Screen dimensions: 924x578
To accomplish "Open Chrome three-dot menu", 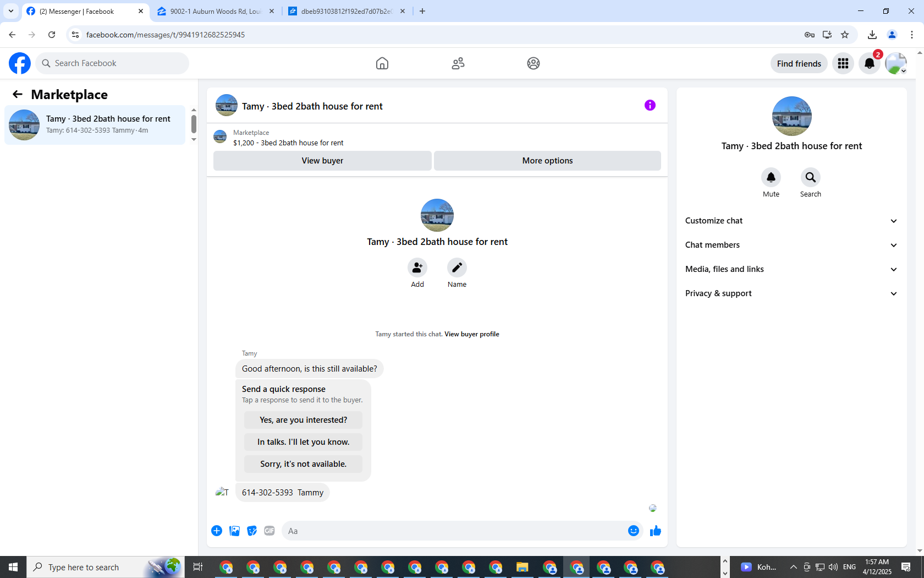I will (912, 35).
